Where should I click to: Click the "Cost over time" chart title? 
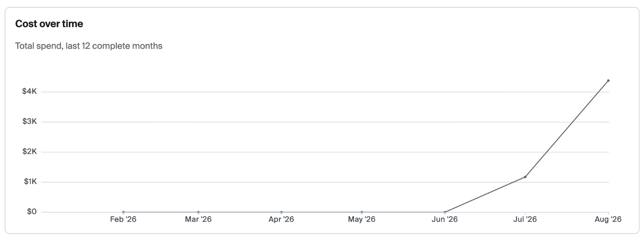pos(49,24)
